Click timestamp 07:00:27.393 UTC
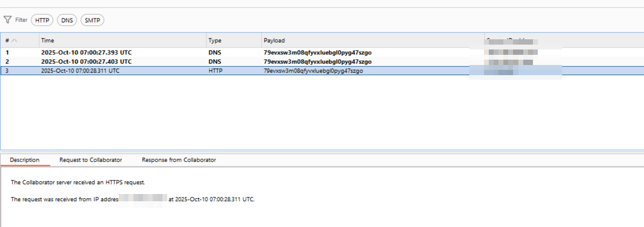 tap(86, 52)
